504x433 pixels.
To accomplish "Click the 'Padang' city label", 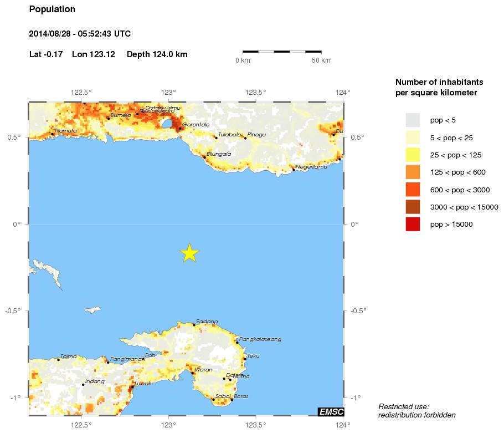I will coord(207,322).
